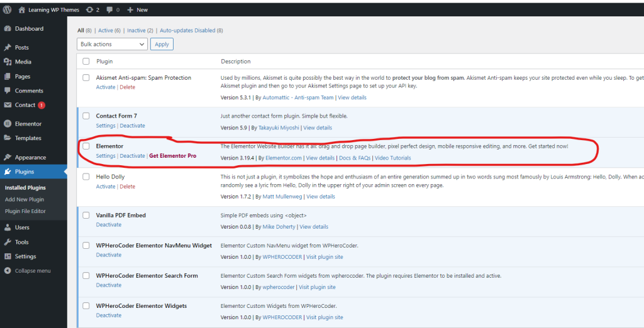Click the comments bubble icon in admin bar
The image size is (644, 328).
109,10
